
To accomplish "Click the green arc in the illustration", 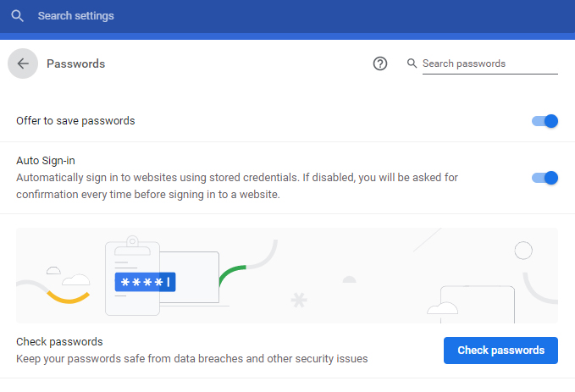I will point(233,274).
